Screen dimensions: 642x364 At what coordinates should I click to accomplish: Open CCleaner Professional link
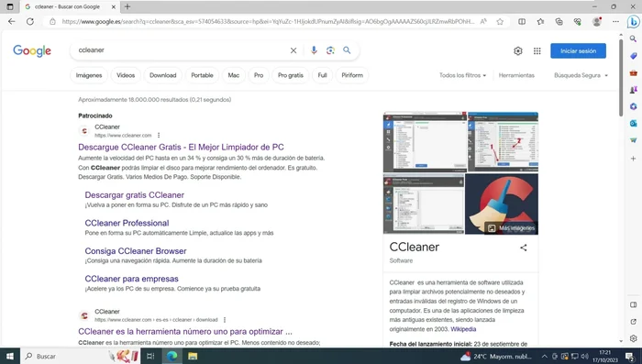[x=127, y=223]
